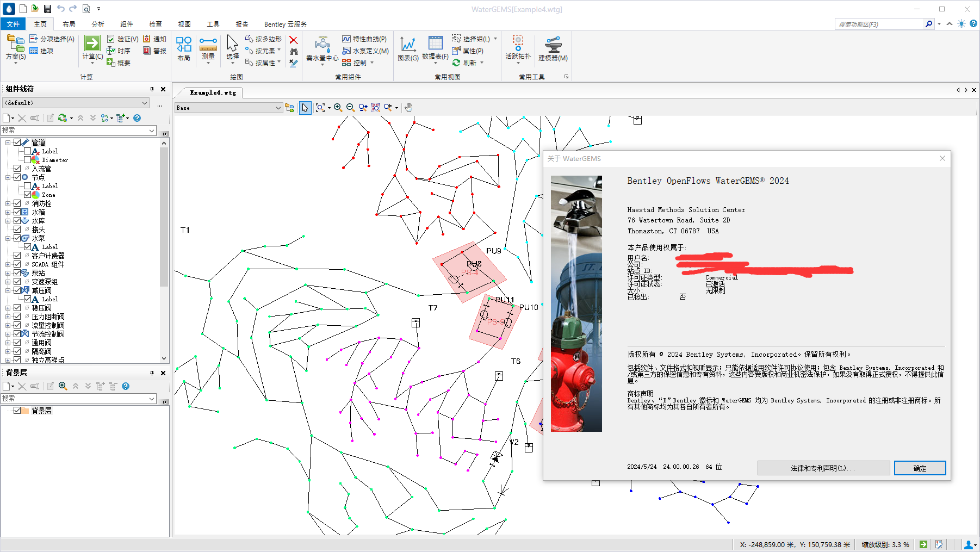Click the 计算(C) compute arrow icon
Screen dimensions: 980x552
92,43
